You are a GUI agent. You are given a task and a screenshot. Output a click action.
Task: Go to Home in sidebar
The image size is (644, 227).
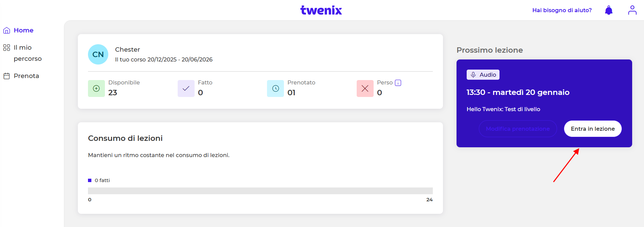coord(23,30)
